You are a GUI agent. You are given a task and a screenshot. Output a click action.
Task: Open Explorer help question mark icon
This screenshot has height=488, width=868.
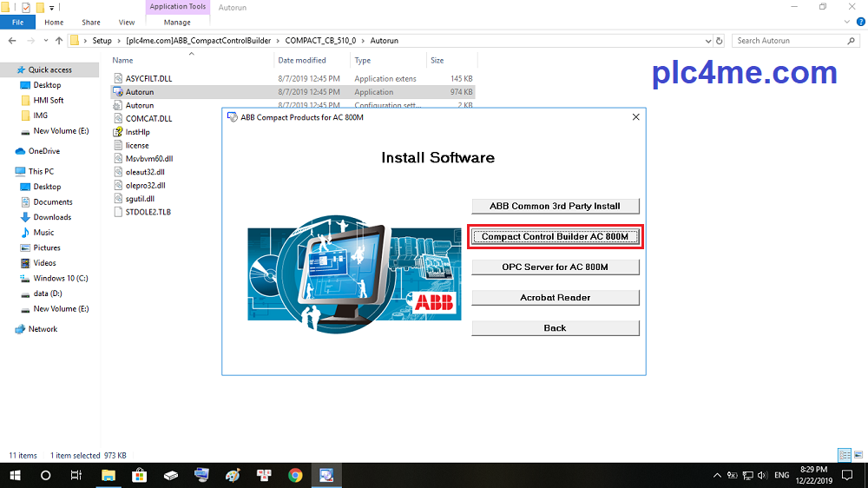pyautogui.click(x=860, y=23)
